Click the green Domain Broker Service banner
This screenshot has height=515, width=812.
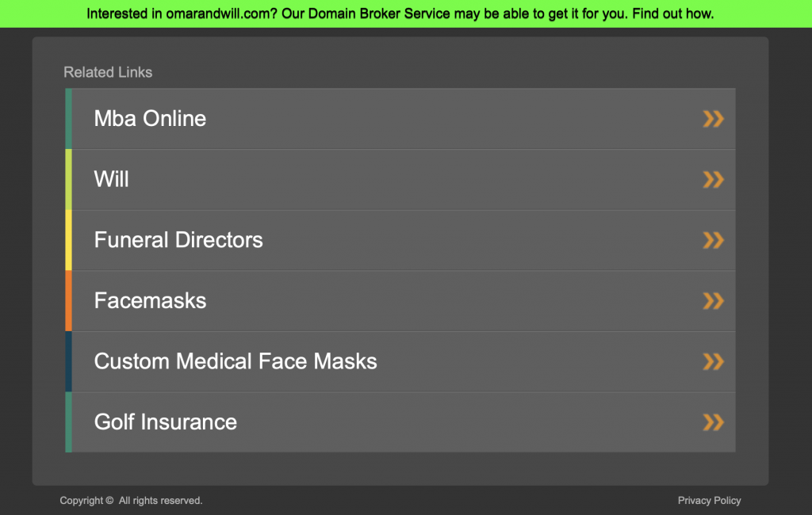click(x=400, y=13)
